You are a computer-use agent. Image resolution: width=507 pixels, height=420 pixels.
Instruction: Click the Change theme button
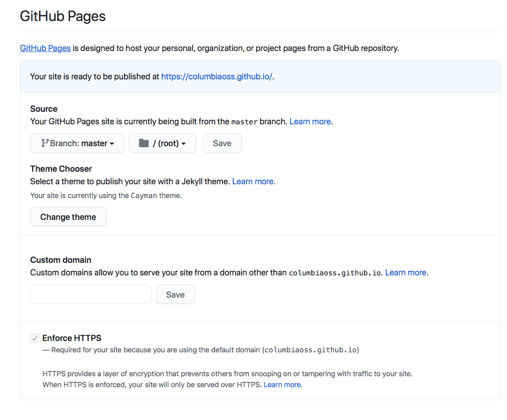[68, 217]
